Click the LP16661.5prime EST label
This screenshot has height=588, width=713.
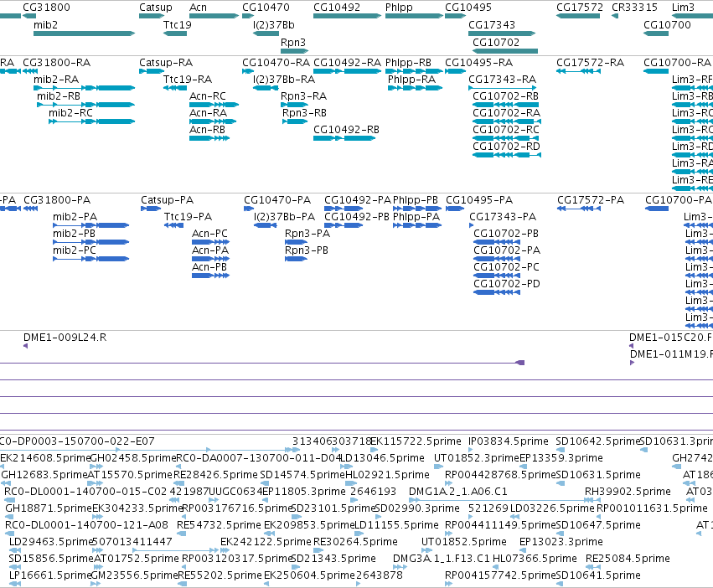50,575
